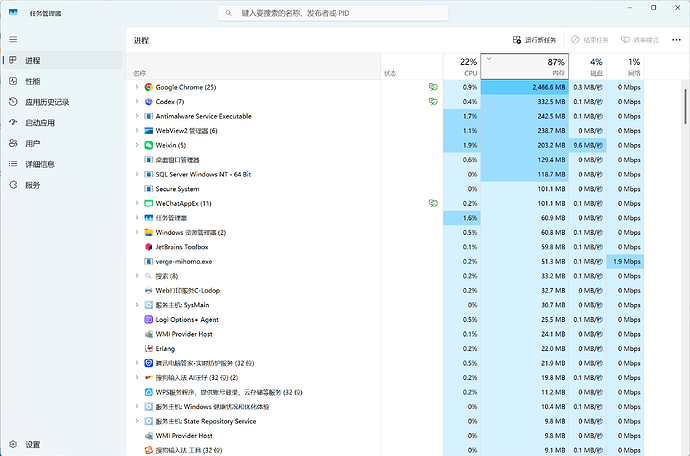Screen dimensions: 690x456
Task: Sort by the CPU column header
Action: tap(462, 66)
